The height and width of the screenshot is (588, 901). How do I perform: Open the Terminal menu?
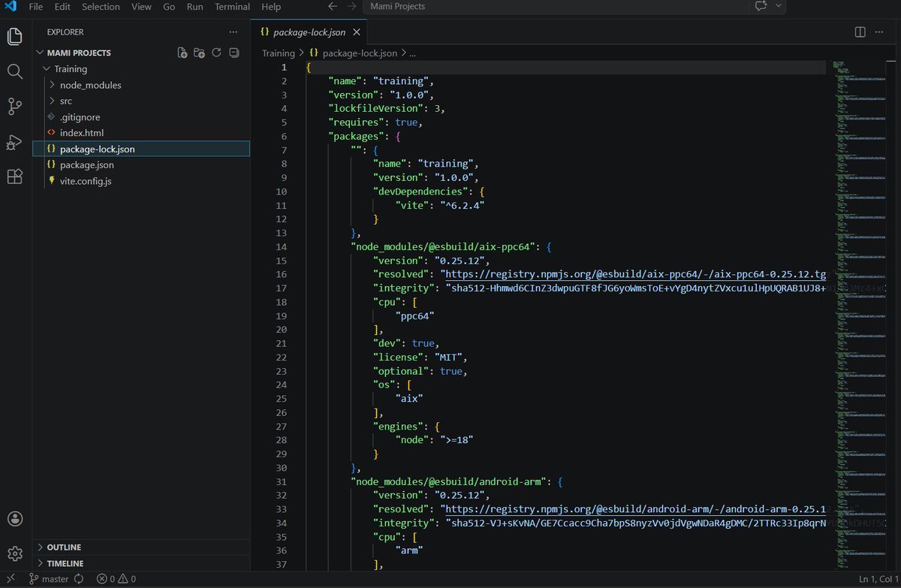[232, 7]
